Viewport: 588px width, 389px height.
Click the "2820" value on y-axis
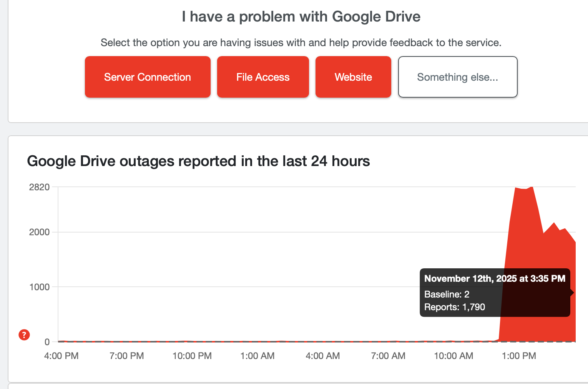point(40,187)
